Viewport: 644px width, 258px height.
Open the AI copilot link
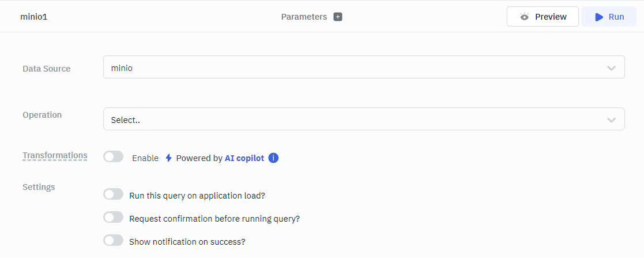[x=244, y=158]
